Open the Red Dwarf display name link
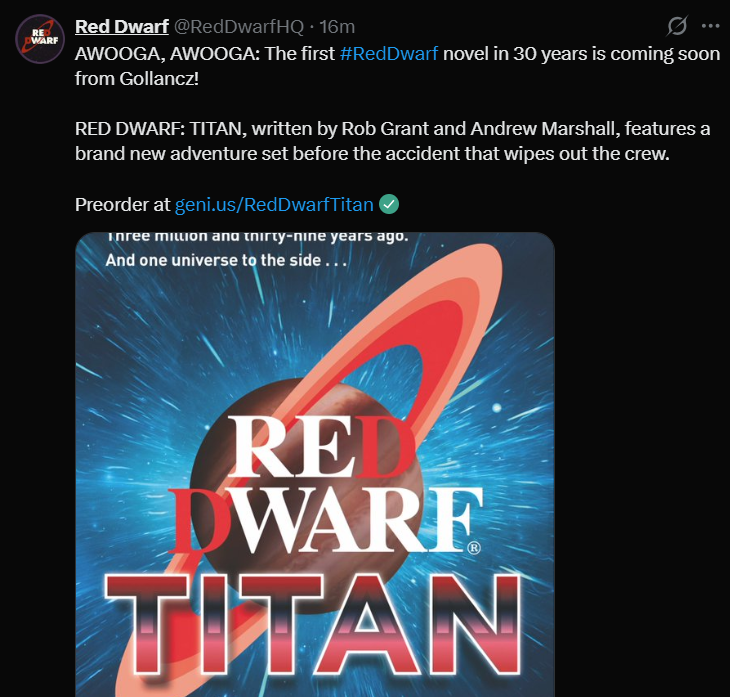This screenshot has height=697, width=730. (122, 27)
